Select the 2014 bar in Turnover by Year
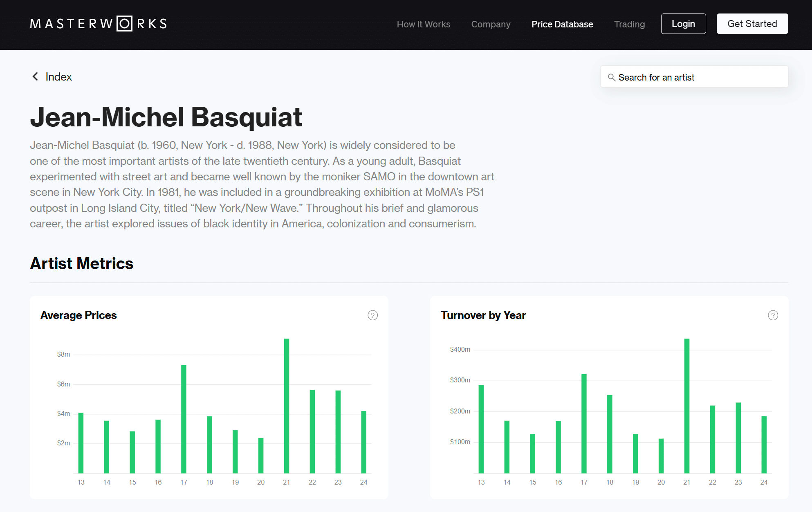This screenshot has height=512, width=812. 507,447
